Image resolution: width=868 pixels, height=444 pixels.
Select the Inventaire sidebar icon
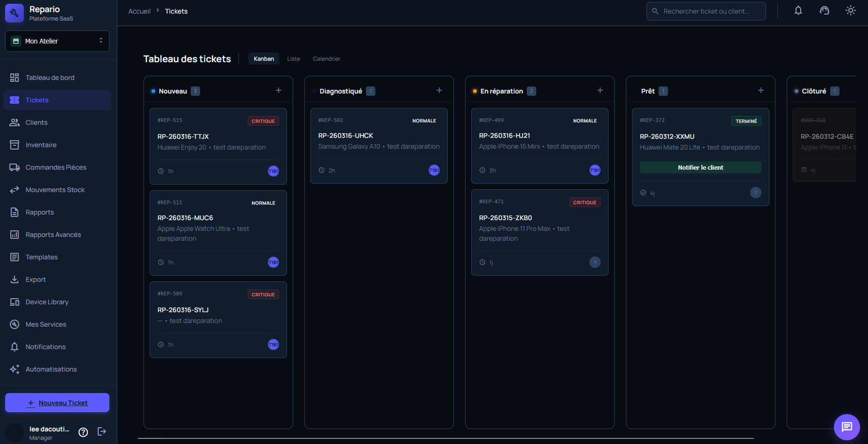click(40, 145)
